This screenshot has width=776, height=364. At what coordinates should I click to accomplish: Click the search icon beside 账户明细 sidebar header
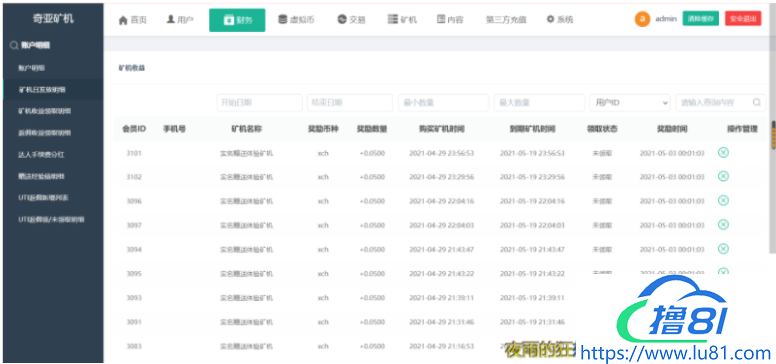[x=14, y=46]
